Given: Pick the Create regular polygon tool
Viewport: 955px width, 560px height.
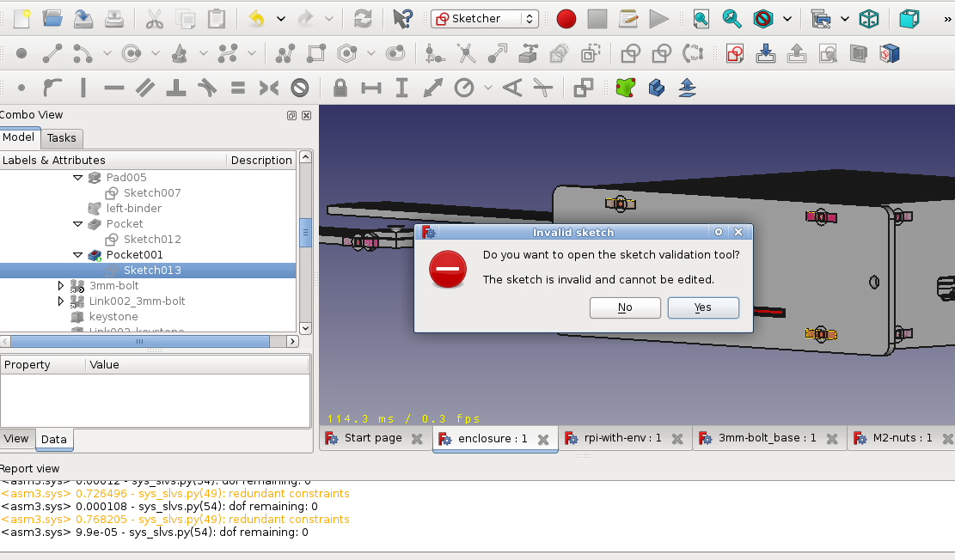Looking at the screenshot, I should click(346, 53).
